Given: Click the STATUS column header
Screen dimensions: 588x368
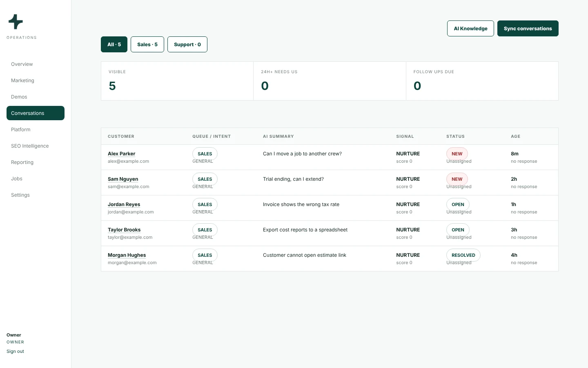Looking at the screenshot, I should [x=455, y=137].
